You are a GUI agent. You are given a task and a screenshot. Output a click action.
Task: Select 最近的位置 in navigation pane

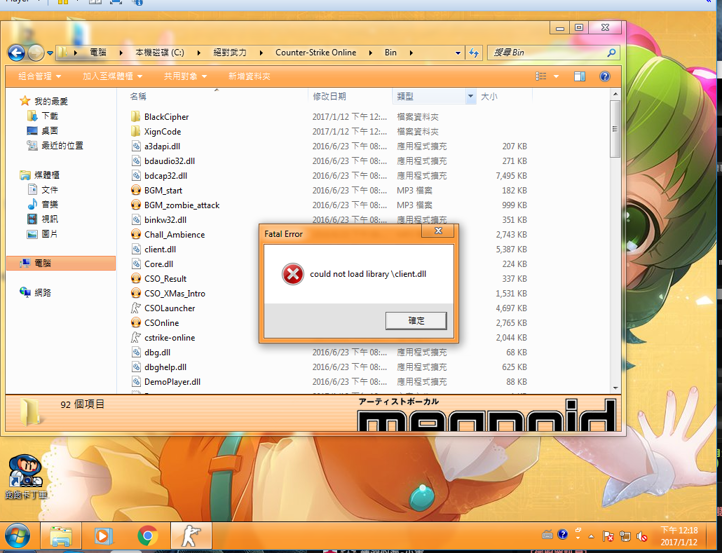coord(55,146)
